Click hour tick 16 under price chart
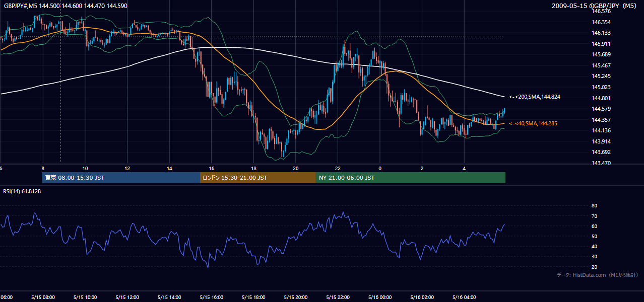This screenshot has width=644, height=302. 212,168
